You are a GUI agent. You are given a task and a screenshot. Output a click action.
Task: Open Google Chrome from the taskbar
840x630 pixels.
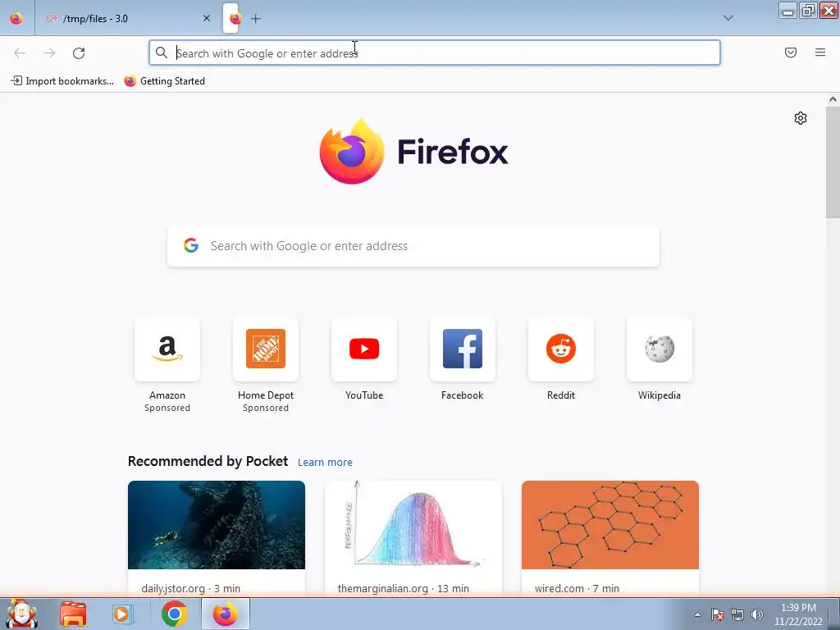(x=174, y=614)
